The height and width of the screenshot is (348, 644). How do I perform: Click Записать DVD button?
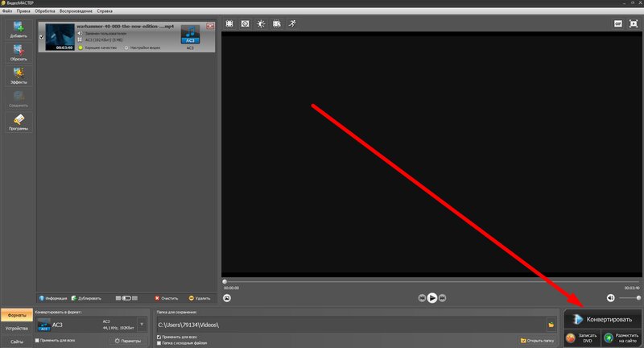[x=582, y=338]
